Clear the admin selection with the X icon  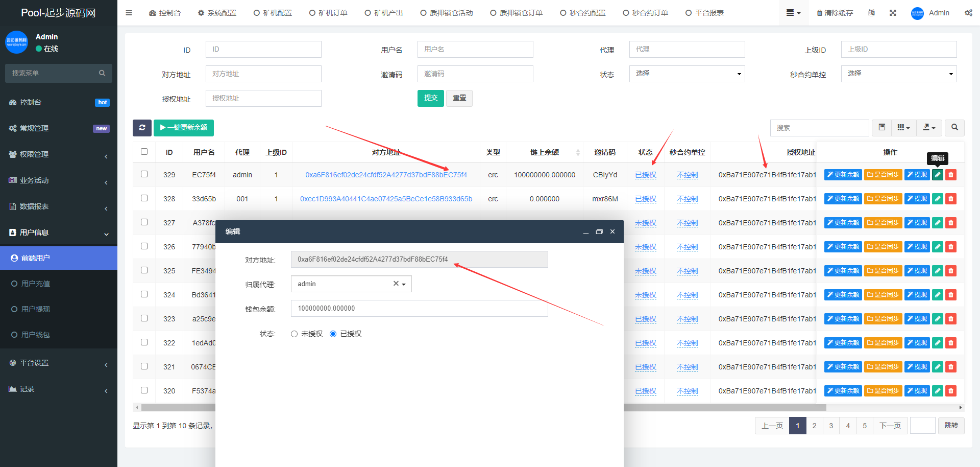click(x=396, y=284)
